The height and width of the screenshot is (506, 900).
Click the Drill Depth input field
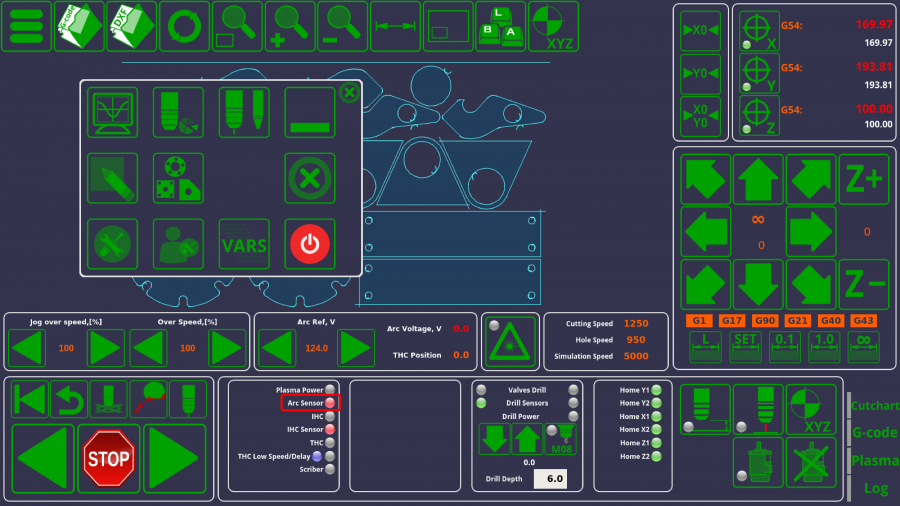click(549, 479)
